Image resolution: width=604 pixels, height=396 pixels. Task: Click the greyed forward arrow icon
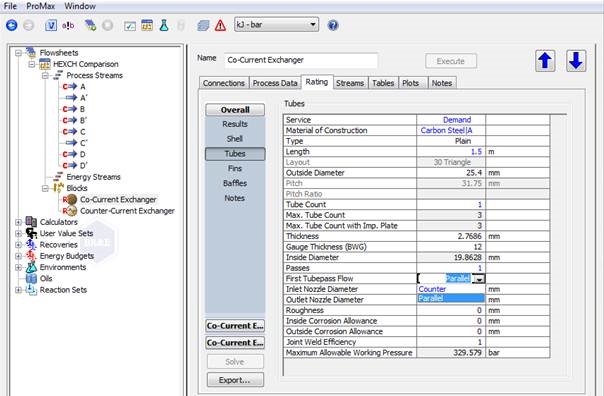29,25
